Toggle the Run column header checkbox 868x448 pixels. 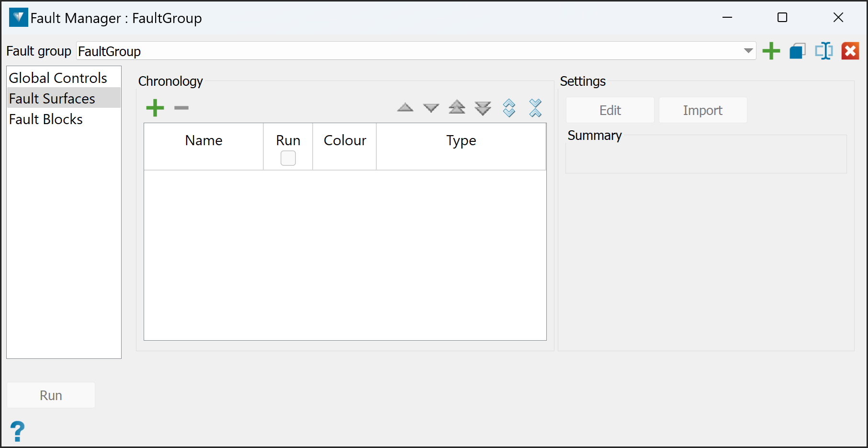288,158
